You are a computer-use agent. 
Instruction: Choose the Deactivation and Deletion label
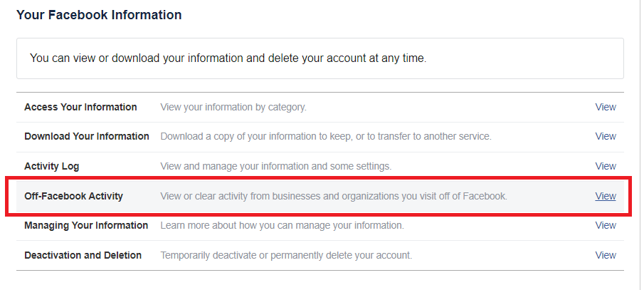coord(83,255)
